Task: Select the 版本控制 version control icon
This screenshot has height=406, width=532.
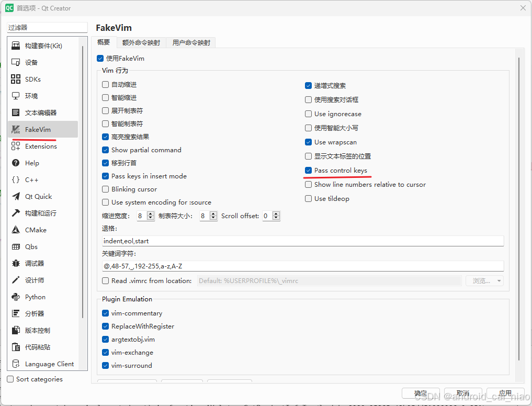Action: coord(16,330)
